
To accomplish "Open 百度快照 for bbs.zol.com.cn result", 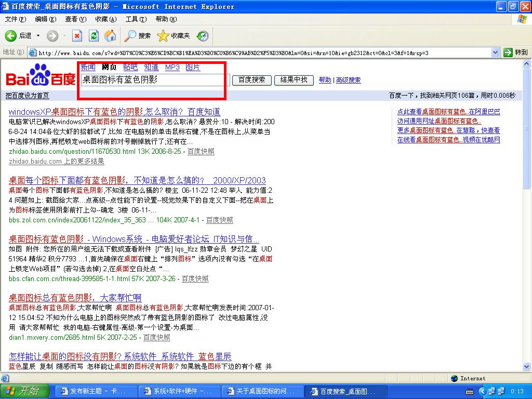I will [220, 220].
